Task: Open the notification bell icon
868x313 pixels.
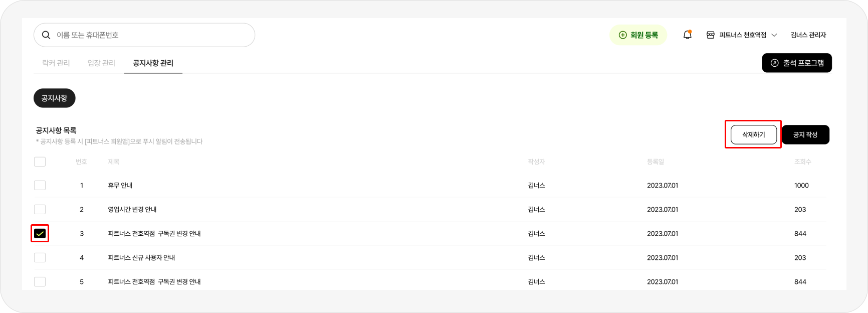Action: click(x=688, y=35)
